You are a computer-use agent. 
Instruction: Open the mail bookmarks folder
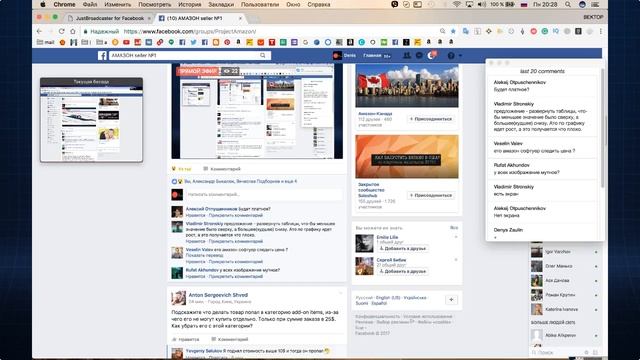46,42
